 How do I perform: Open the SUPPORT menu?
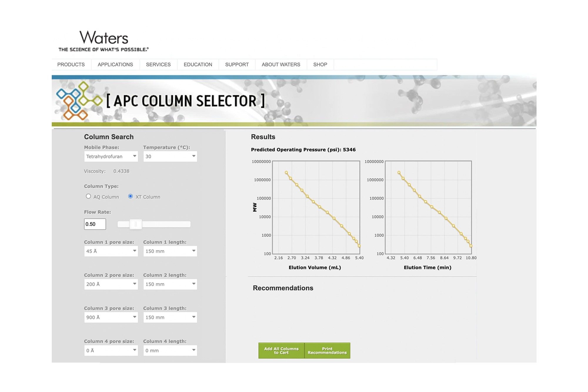(237, 64)
